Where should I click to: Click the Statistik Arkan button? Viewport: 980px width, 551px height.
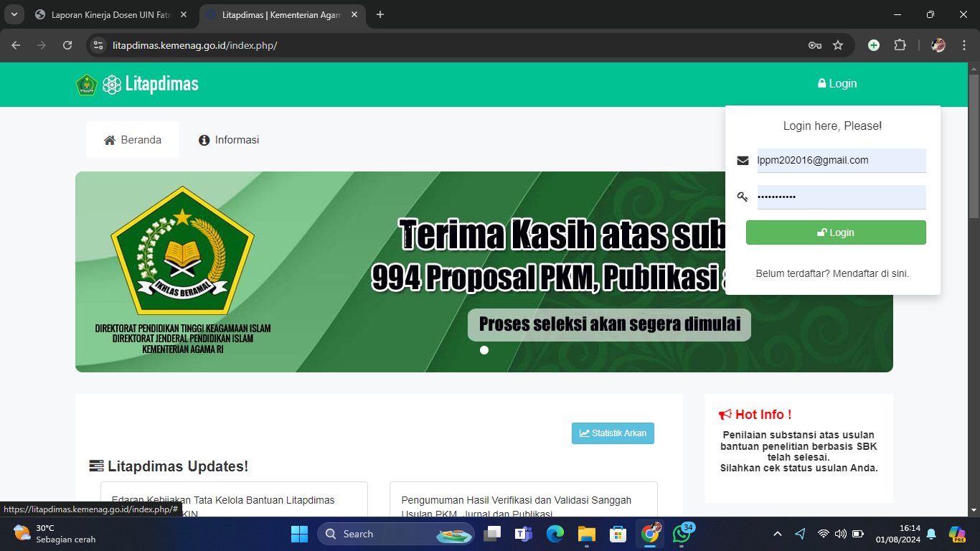613,433
